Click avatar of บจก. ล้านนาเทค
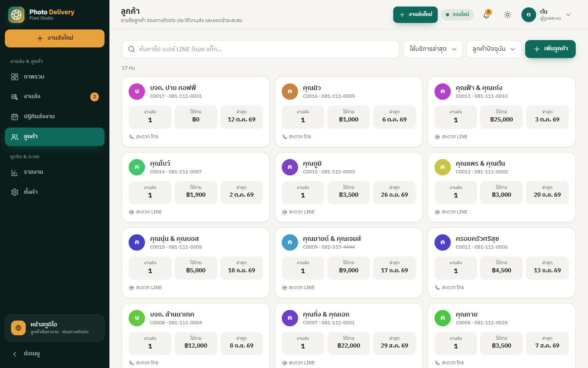The width and height of the screenshot is (588, 368). pyautogui.click(x=137, y=318)
